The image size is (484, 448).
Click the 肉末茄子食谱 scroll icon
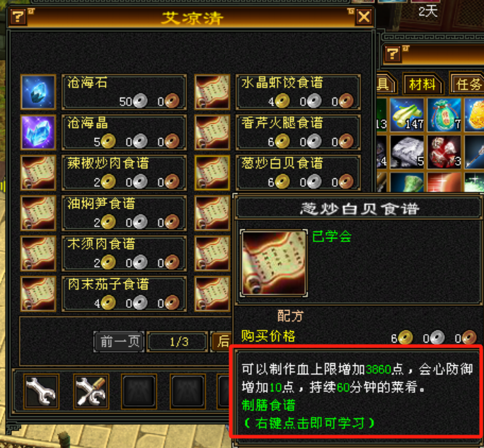pos(38,294)
